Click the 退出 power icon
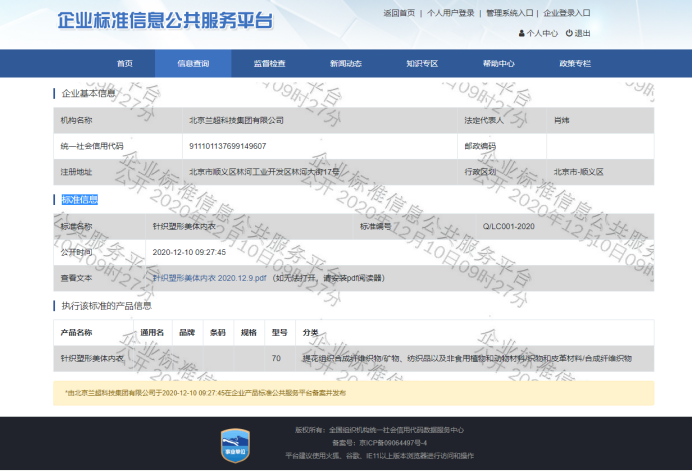This screenshot has height=474, width=692. (569, 33)
